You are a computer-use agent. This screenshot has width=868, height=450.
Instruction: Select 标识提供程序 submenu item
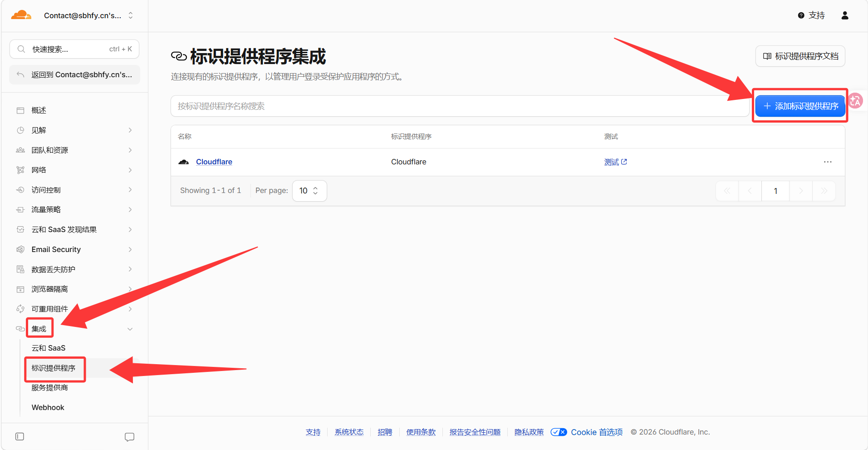pyautogui.click(x=54, y=368)
